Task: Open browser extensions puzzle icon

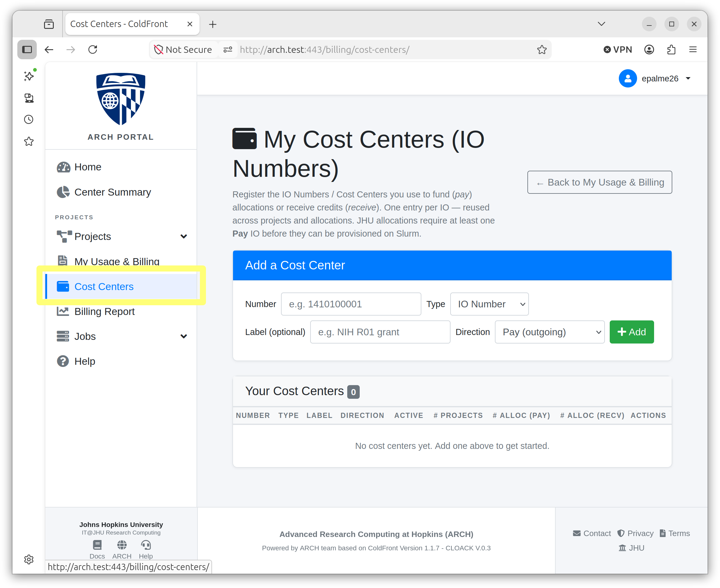Action: tap(671, 50)
